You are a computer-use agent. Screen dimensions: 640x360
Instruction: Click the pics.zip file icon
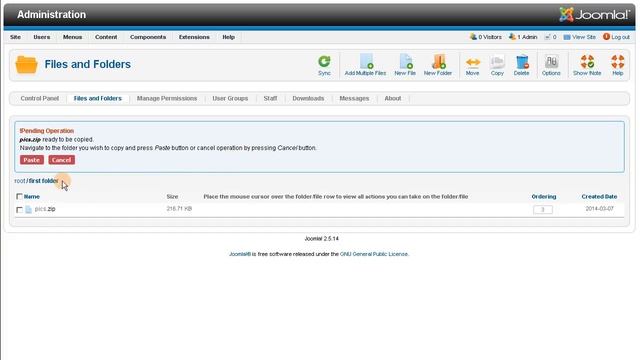(x=28, y=209)
